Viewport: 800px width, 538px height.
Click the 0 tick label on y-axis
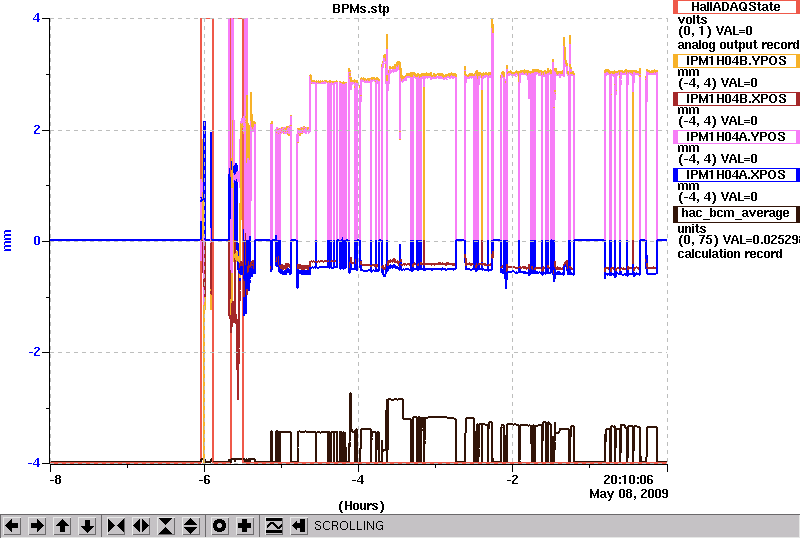tap(37, 240)
